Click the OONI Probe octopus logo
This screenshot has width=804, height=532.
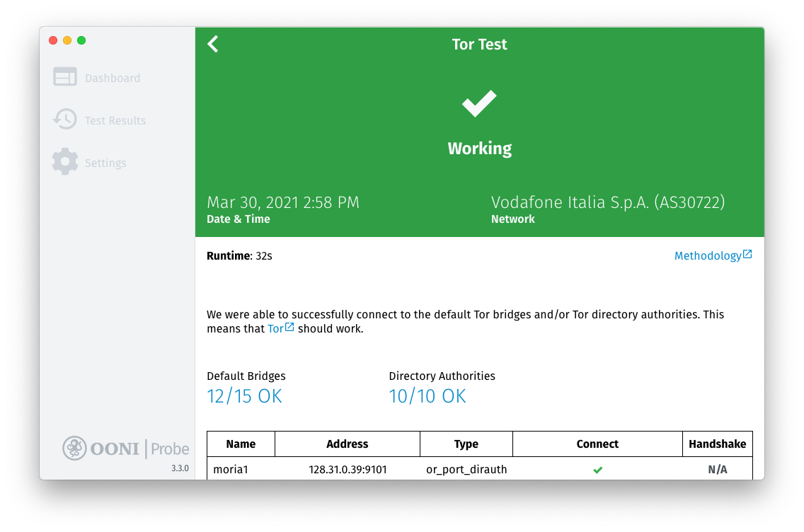74,448
